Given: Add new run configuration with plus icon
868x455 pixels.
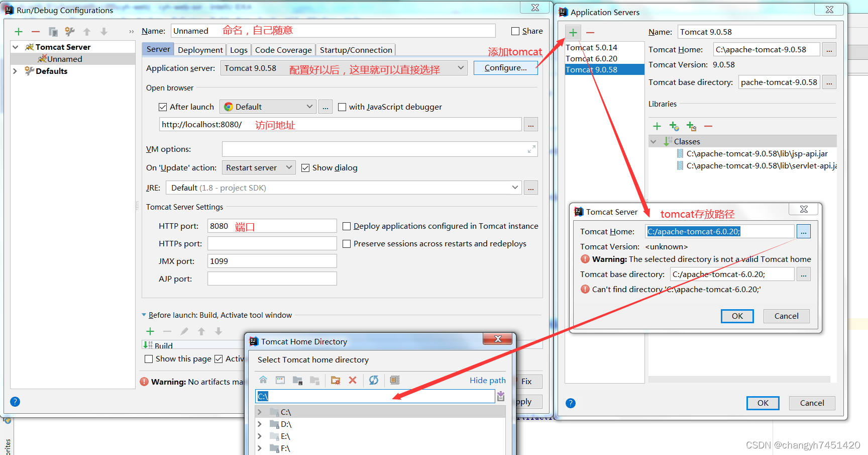Looking at the screenshot, I should coord(19,32).
